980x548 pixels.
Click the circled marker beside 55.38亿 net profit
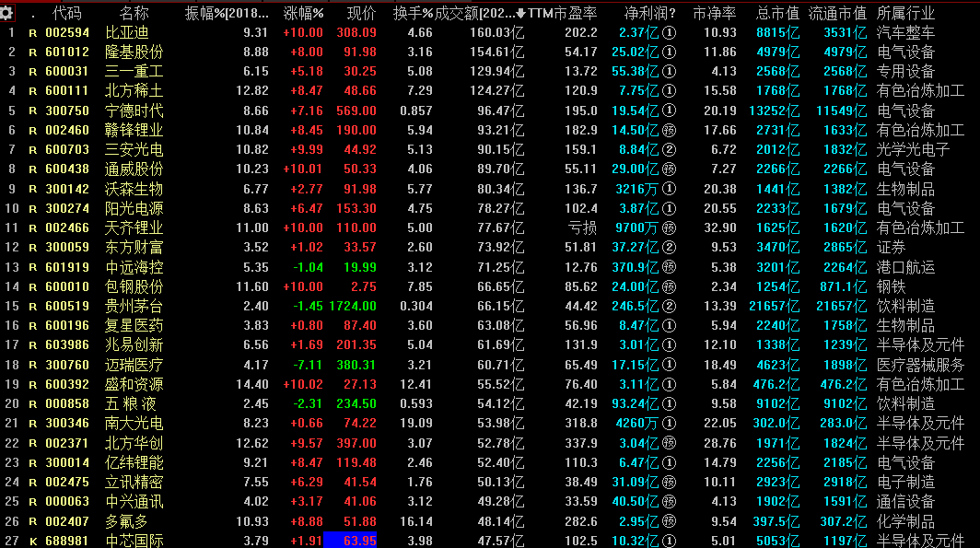[x=669, y=71]
